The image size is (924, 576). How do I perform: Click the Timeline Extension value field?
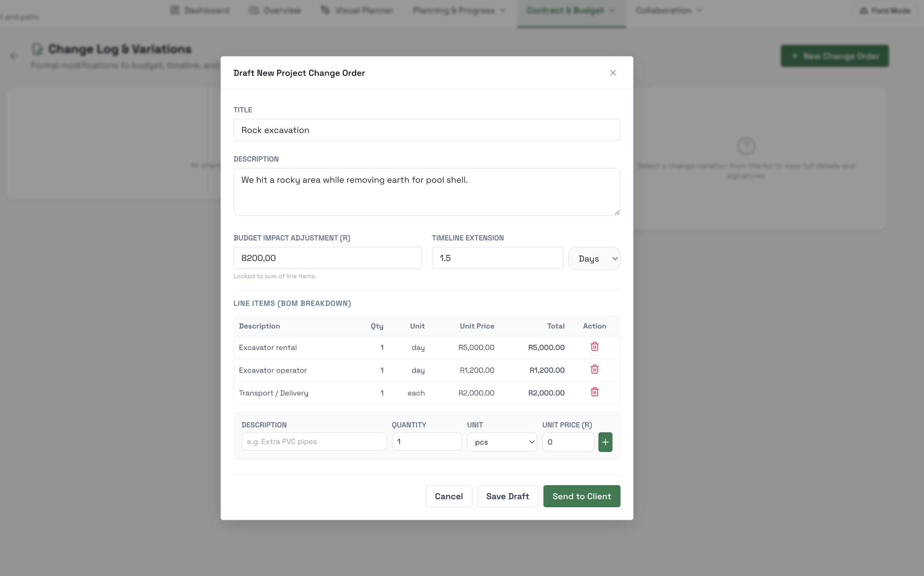497,258
